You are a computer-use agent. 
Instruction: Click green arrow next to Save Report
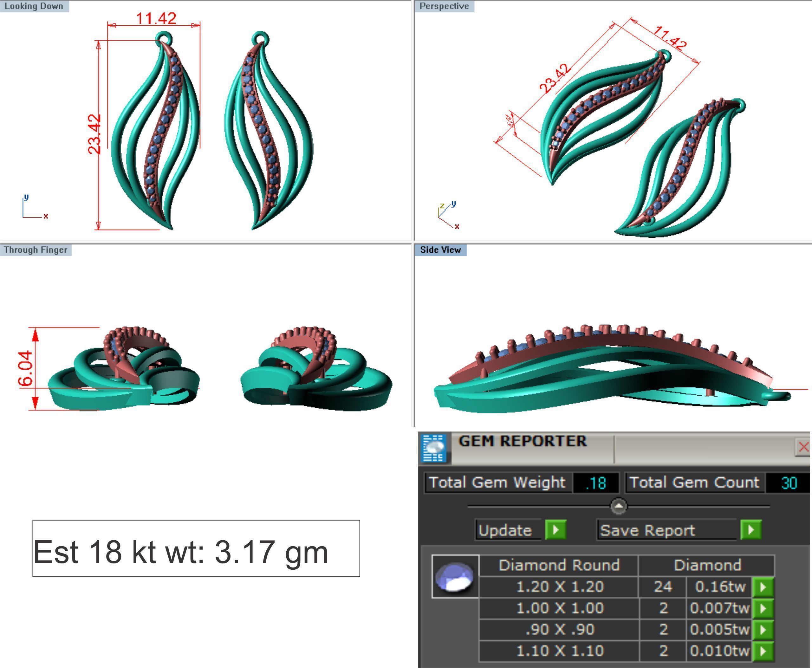coord(751,530)
